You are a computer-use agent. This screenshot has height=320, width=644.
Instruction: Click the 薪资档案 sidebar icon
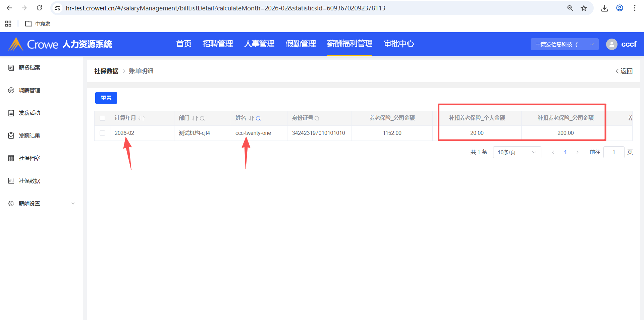click(11, 68)
